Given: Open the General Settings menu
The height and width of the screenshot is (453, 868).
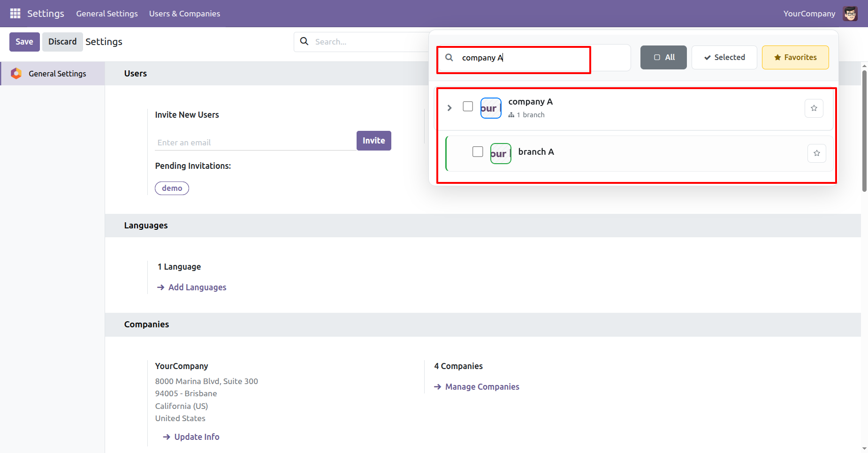Looking at the screenshot, I should click(x=107, y=14).
